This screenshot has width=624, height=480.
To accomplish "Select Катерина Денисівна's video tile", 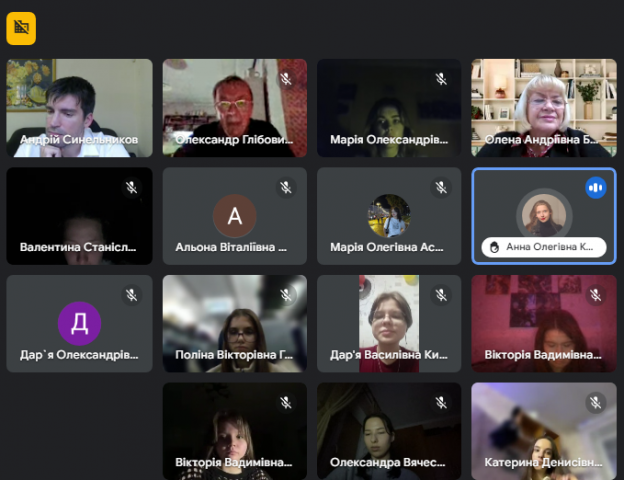I will click(544, 430).
